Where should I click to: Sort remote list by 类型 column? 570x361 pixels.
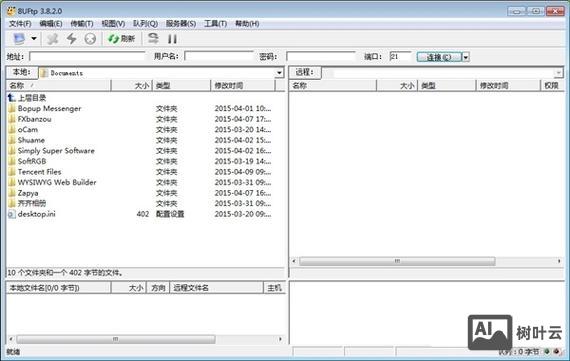tap(447, 85)
